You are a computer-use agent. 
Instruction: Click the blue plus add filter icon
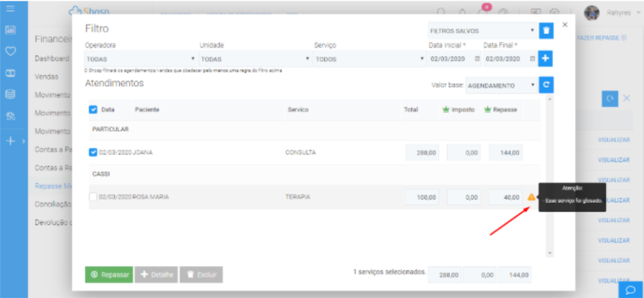[x=545, y=59]
